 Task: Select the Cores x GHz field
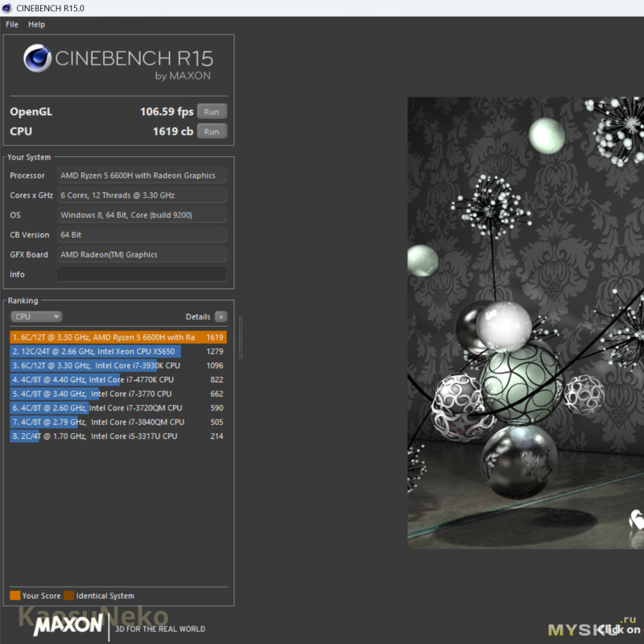[x=142, y=195]
